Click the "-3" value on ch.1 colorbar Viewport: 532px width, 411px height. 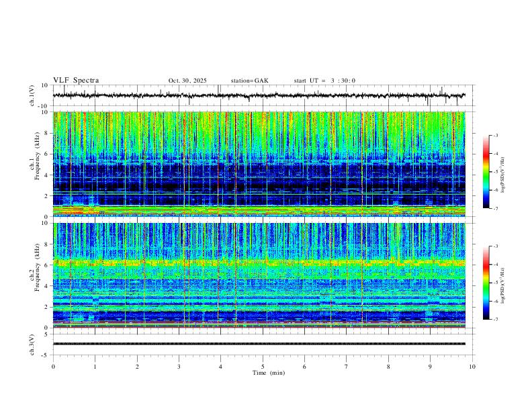click(x=495, y=135)
